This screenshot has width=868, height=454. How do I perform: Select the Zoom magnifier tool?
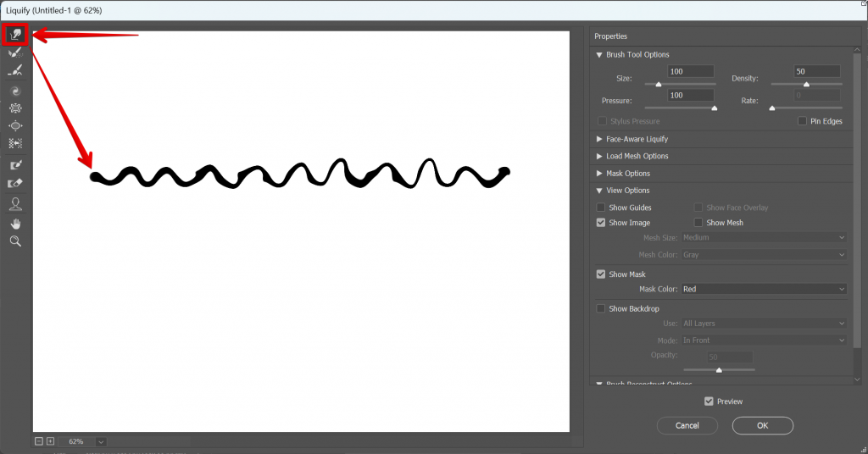[x=15, y=241]
